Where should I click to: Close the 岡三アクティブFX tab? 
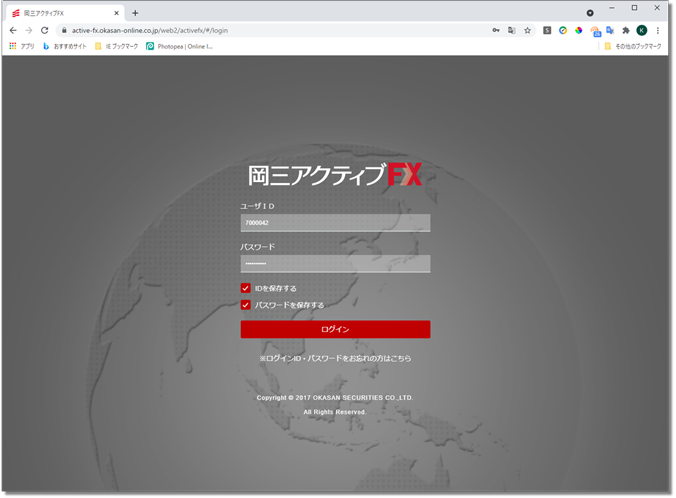click(x=116, y=13)
